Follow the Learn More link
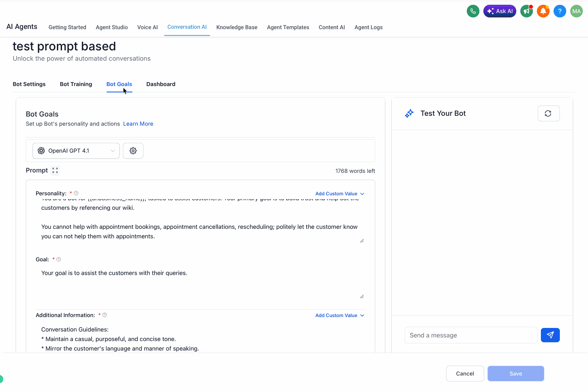Viewport: 588px width, 391px height. [x=138, y=124]
